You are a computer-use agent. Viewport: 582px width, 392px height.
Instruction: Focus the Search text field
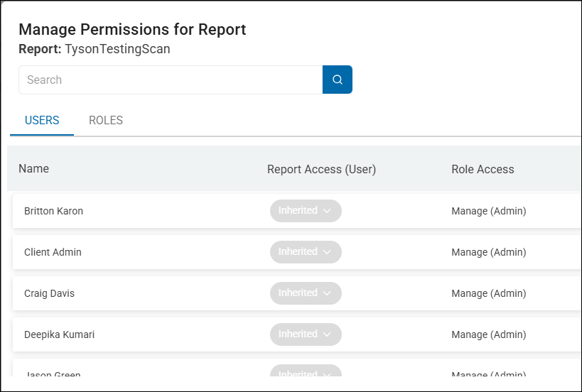[171, 80]
